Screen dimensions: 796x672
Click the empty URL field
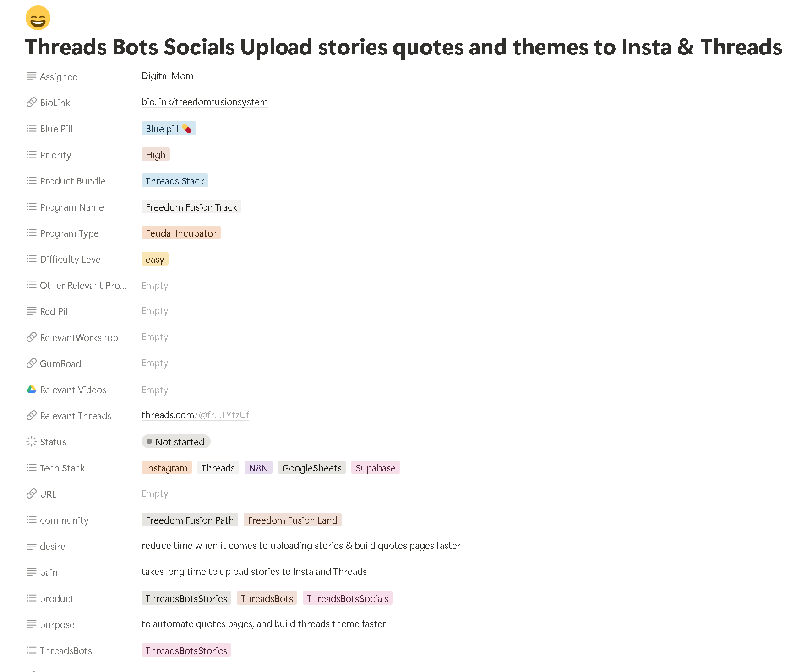pos(155,493)
